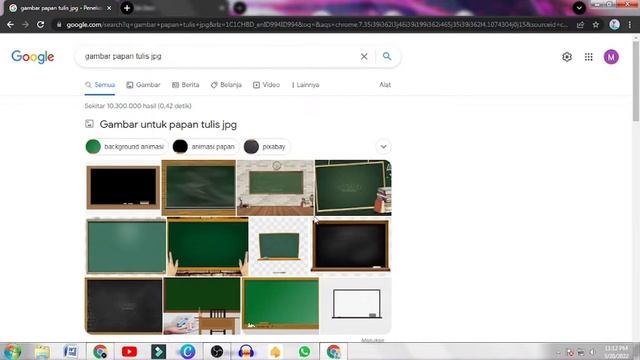This screenshot has height=360, width=640.
Task: Bookmark this page with the star icon
Action: [x=596, y=25]
